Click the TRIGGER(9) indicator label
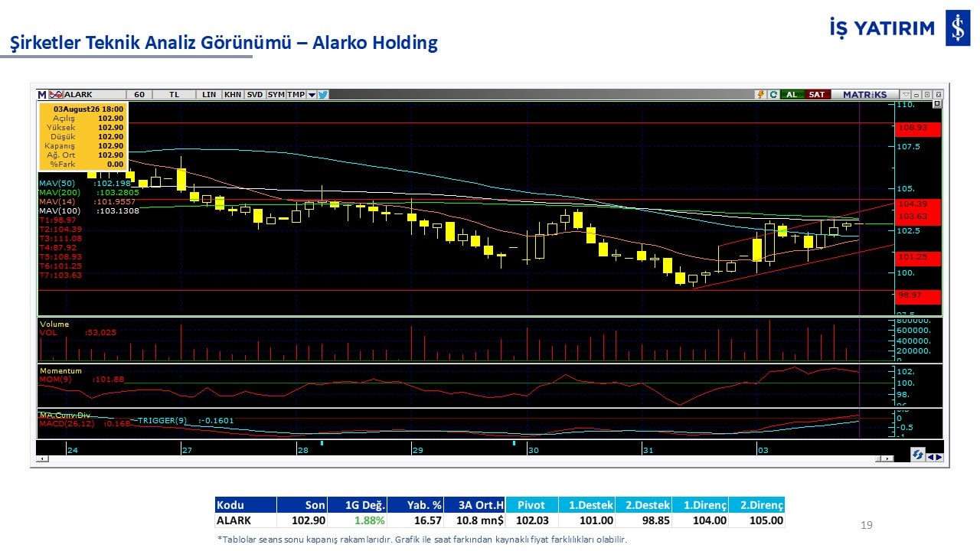The image size is (980, 551). coord(186,420)
